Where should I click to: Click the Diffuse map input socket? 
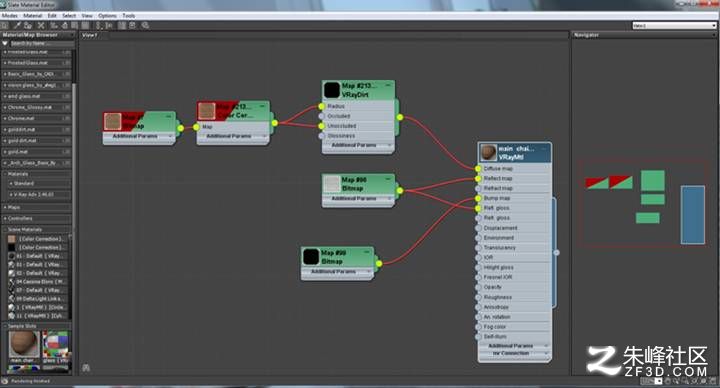pos(478,169)
